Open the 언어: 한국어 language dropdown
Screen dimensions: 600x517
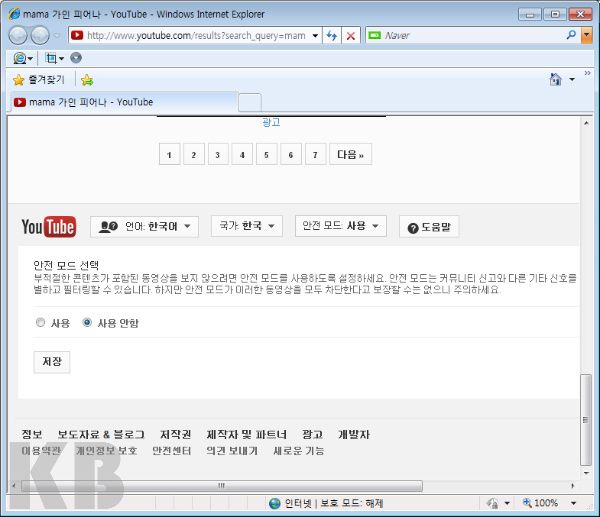point(144,227)
